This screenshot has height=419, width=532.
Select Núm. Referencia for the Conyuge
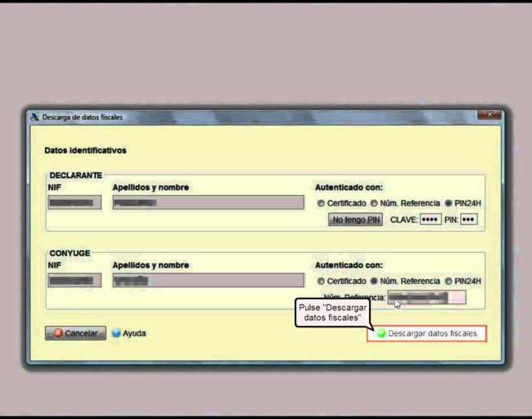[x=373, y=281]
